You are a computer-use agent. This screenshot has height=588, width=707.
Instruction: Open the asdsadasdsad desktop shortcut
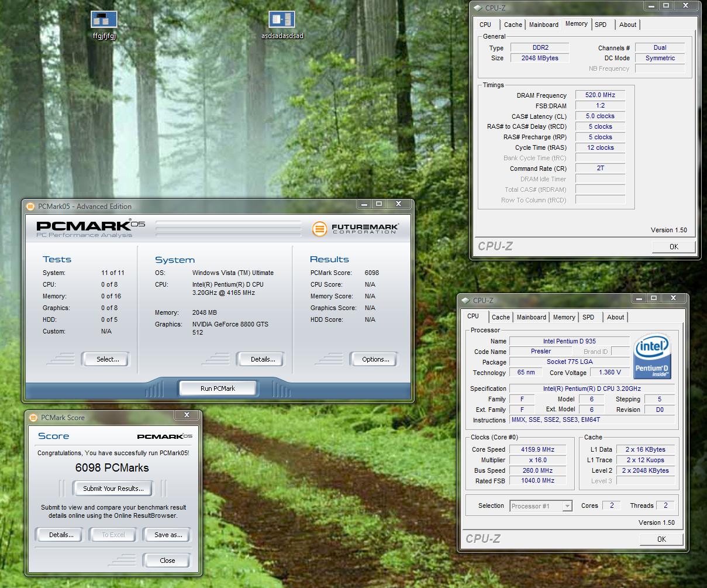[x=282, y=20]
